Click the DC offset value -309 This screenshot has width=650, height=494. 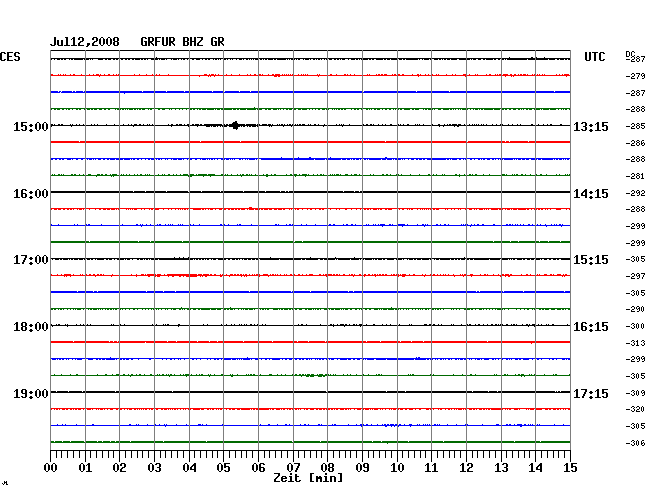coord(635,393)
